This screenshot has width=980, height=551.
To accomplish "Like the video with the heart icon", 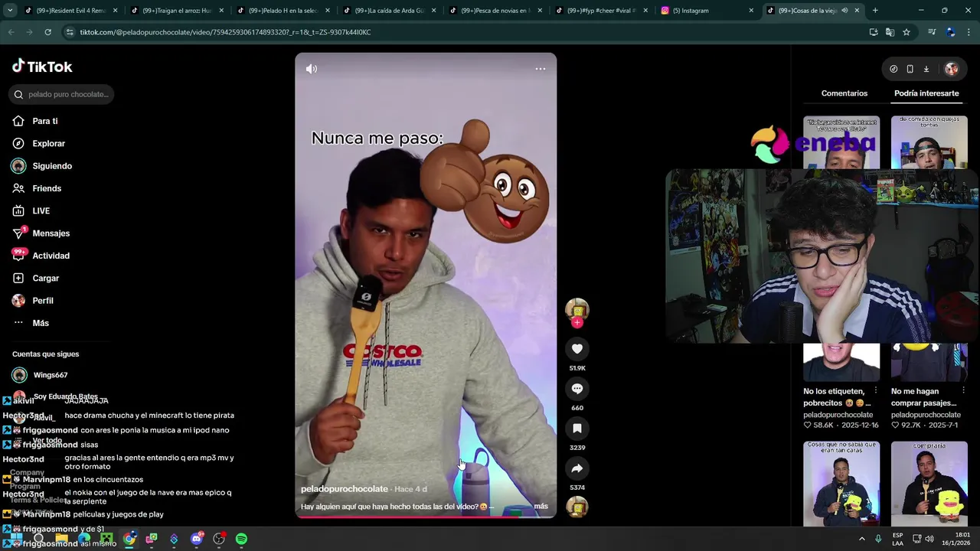I will click(577, 349).
